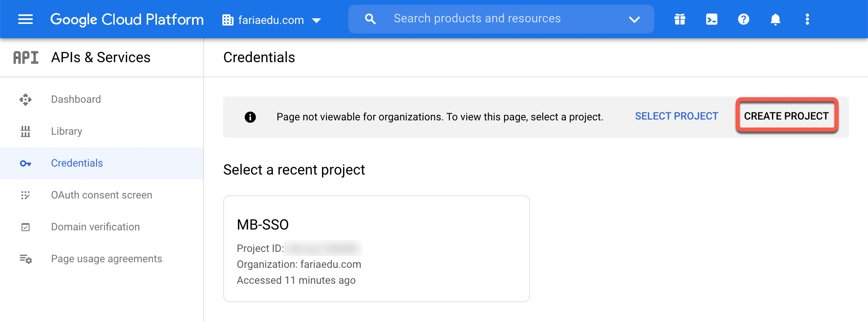Click the Page usage agreements icon

pyautogui.click(x=26, y=259)
